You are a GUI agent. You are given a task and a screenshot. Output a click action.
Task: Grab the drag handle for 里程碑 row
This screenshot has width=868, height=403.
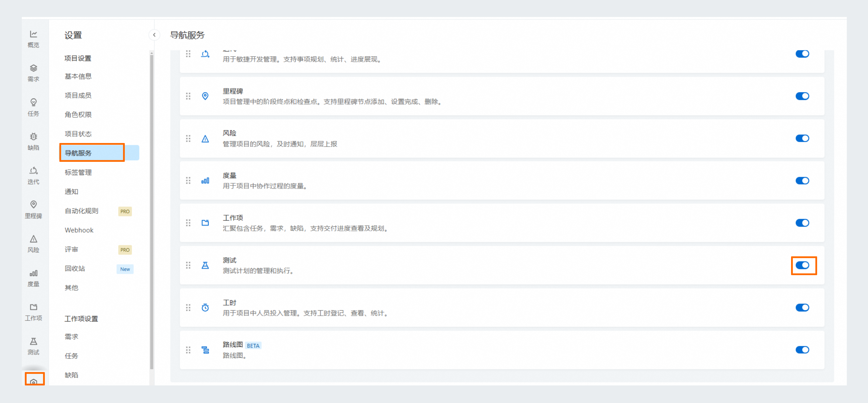pyautogui.click(x=188, y=96)
